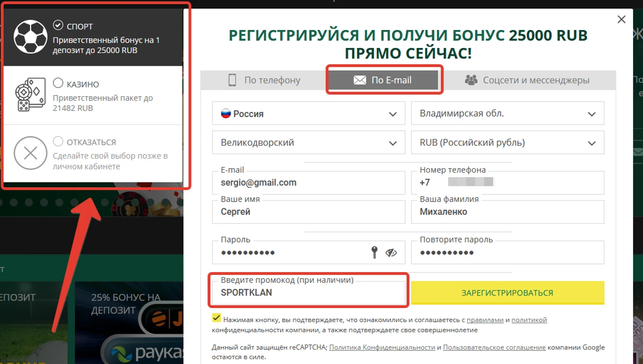Click the E-mail input field
Screen dimensions: 643x364
[x=309, y=182]
